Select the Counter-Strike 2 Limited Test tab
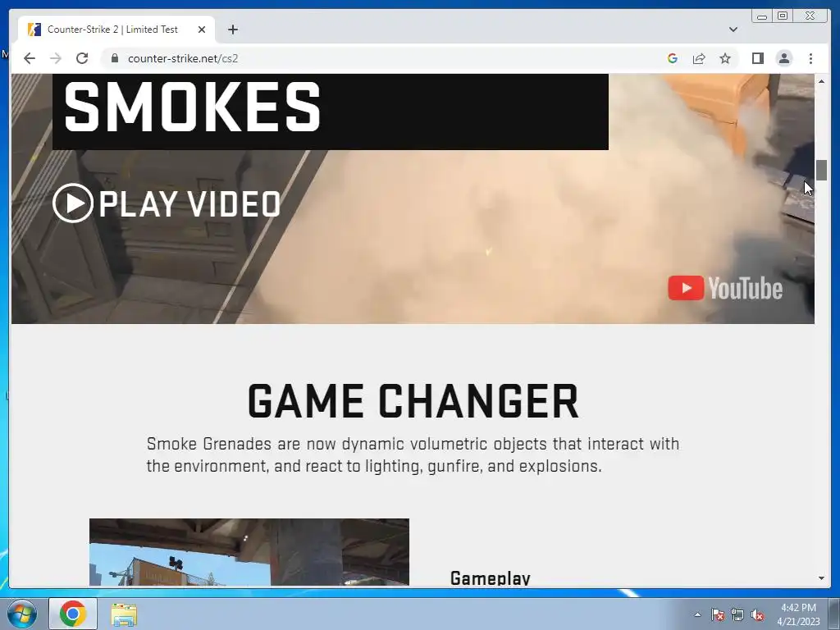This screenshot has height=630, width=840. [x=116, y=30]
